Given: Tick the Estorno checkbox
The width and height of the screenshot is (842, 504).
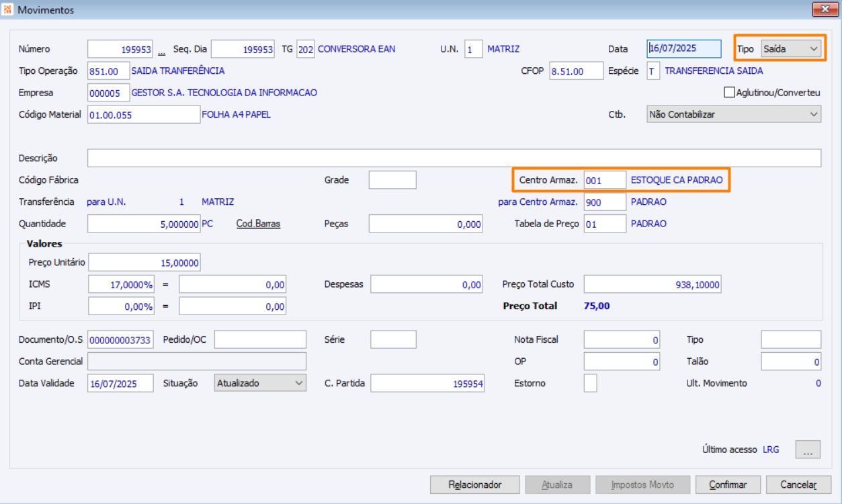Looking at the screenshot, I should pyautogui.click(x=590, y=383).
